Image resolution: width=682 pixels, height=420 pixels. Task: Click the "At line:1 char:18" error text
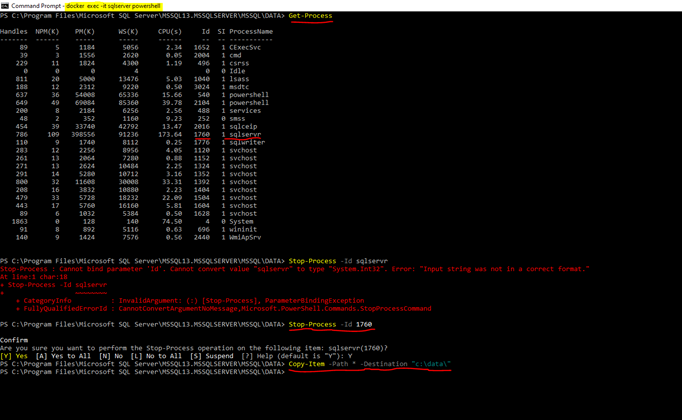pos(33,277)
